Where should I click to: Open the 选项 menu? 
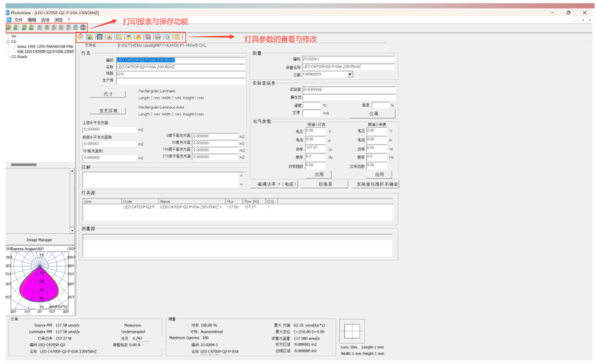tap(45, 20)
